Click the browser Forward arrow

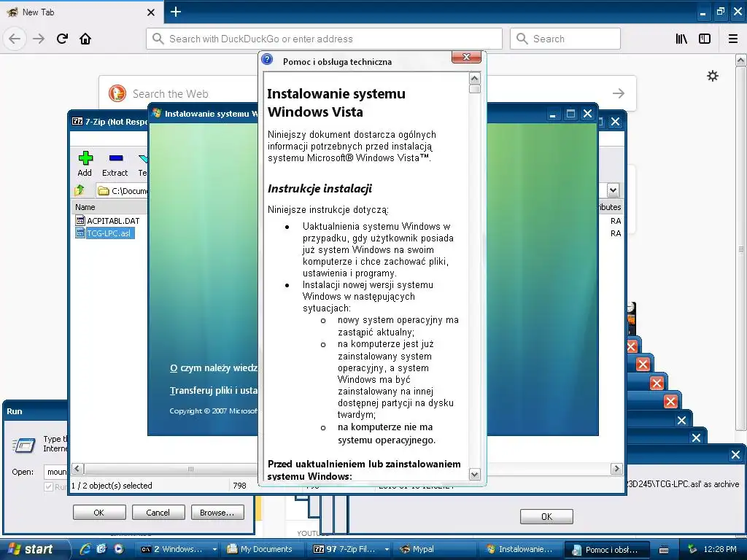pos(39,39)
